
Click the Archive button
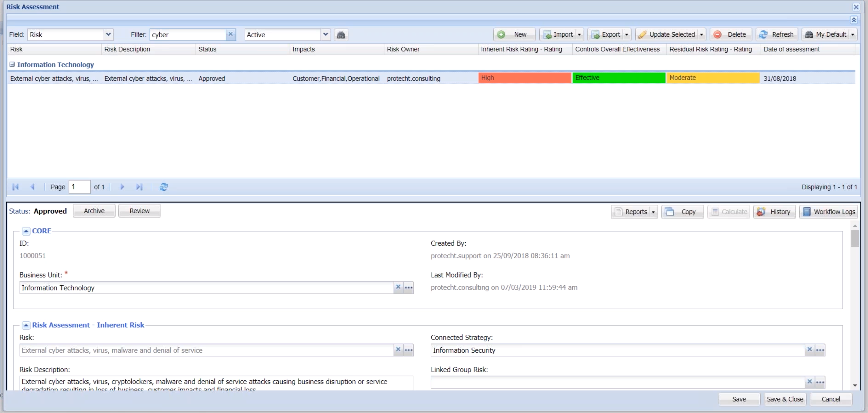(94, 211)
